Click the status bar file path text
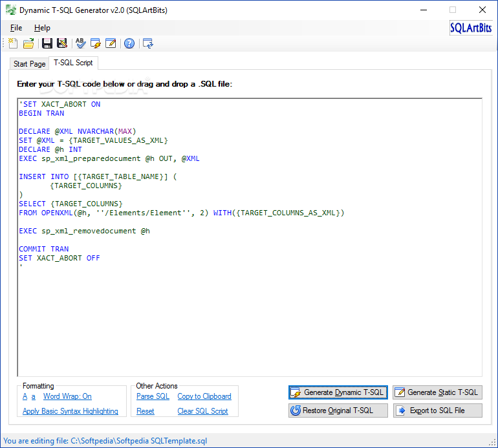 (x=105, y=441)
